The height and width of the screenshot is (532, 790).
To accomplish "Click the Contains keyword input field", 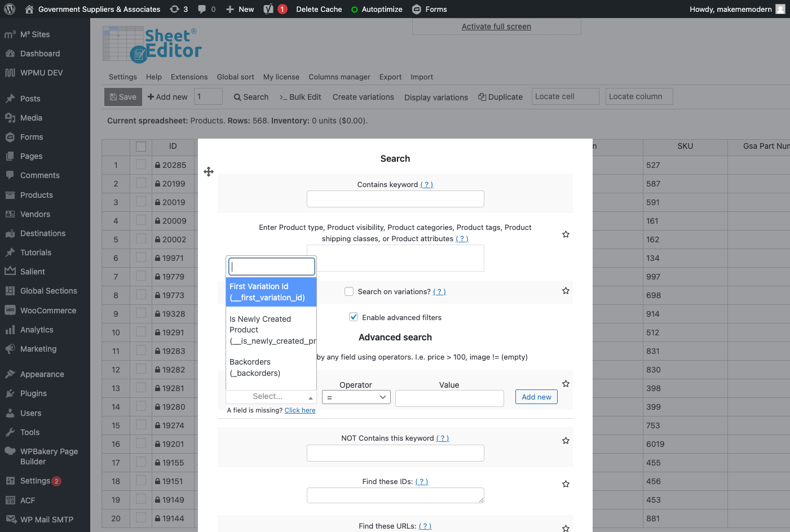I will coord(395,199).
